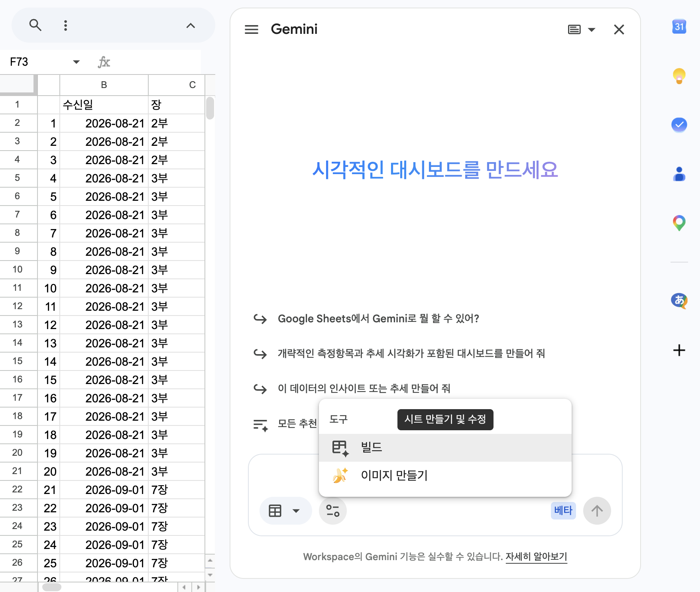Click the cell with number 15 in row 16
700x592 pixels.
[x=49, y=380]
